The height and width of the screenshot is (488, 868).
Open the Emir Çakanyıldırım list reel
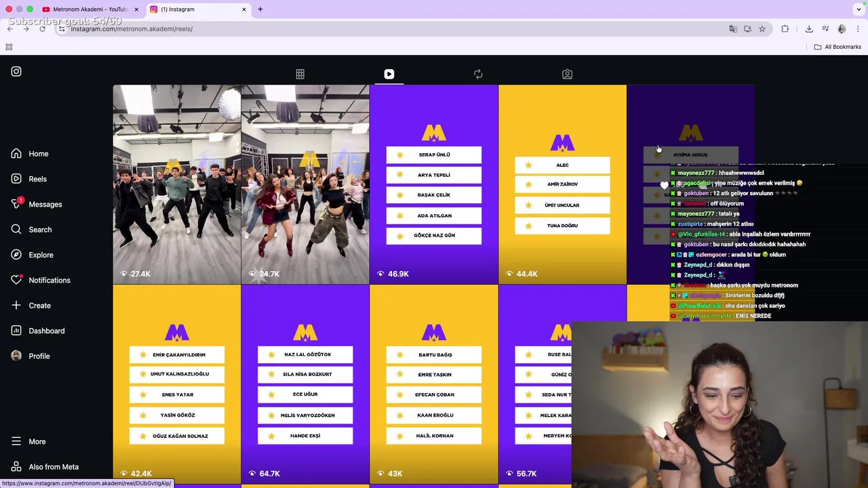[x=177, y=384]
